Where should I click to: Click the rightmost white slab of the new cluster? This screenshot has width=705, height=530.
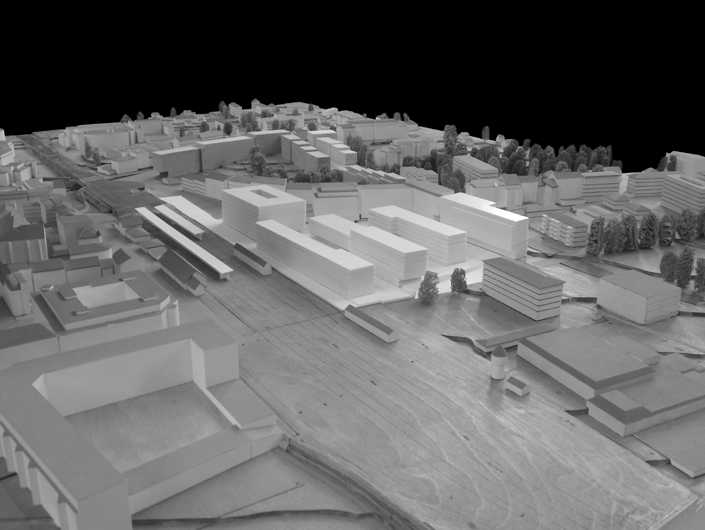(x=484, y=224)
